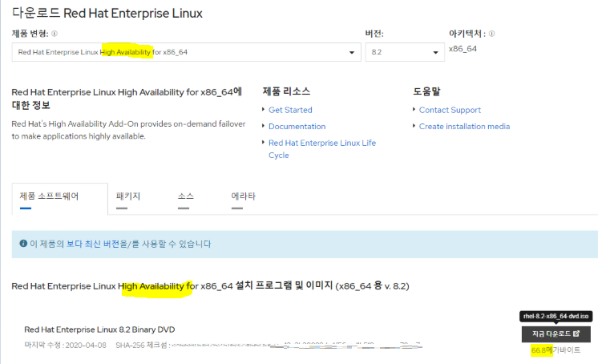Click the 다운로드 Red Hat Enterprise Linux heading
The width and height of the screenshot is (606, 364).
107,13
